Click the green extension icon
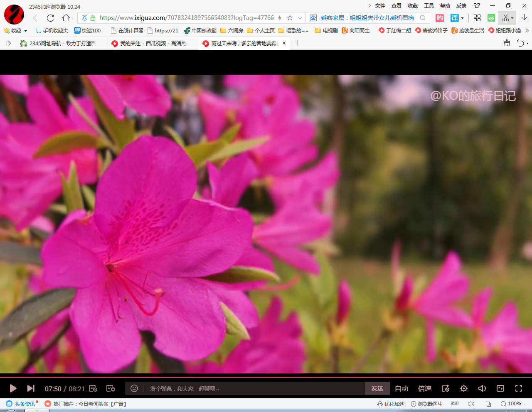 491,18
